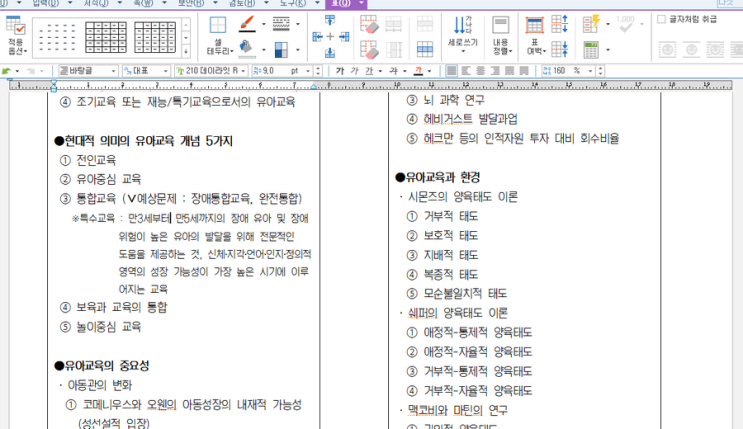Viewport: 743px width, 429px height.
Task: Insert a column to the right icon
Action: [x=344, y=37]
